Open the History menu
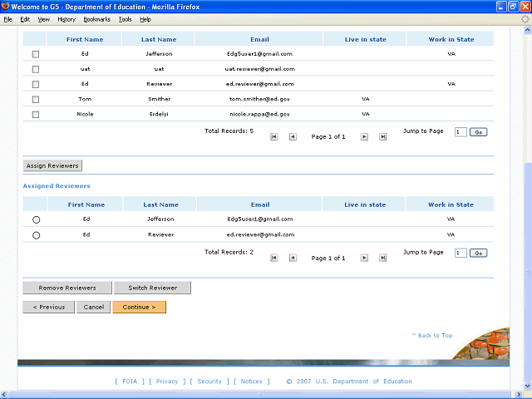Image resolution: width=532 pixels, height=399 pixels. point(66,18)
